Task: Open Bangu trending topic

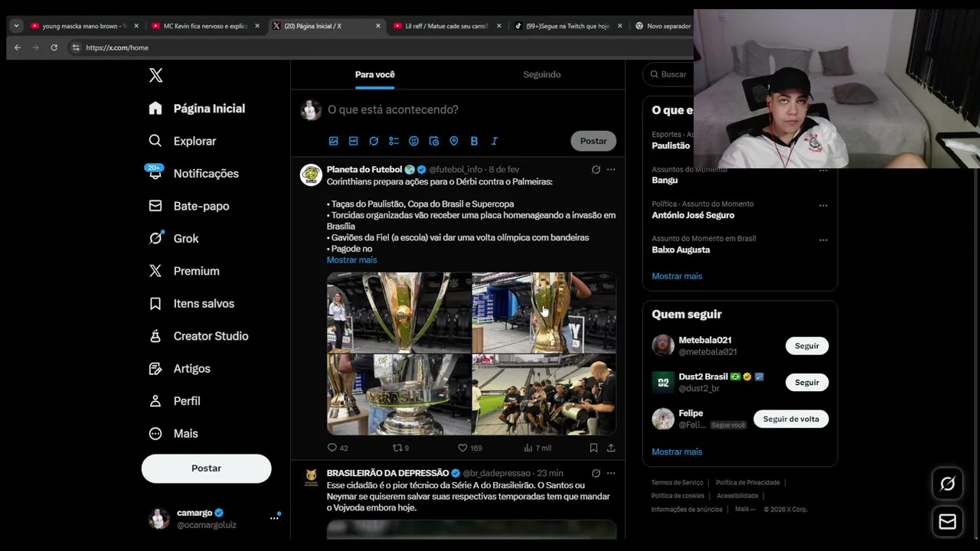Action: pos(665,180)
